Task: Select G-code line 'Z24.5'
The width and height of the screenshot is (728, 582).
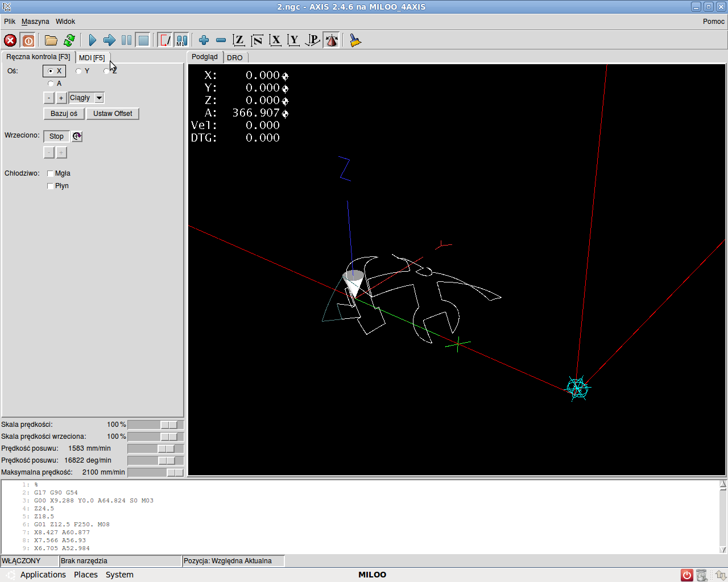Action: tap(44, 509)
